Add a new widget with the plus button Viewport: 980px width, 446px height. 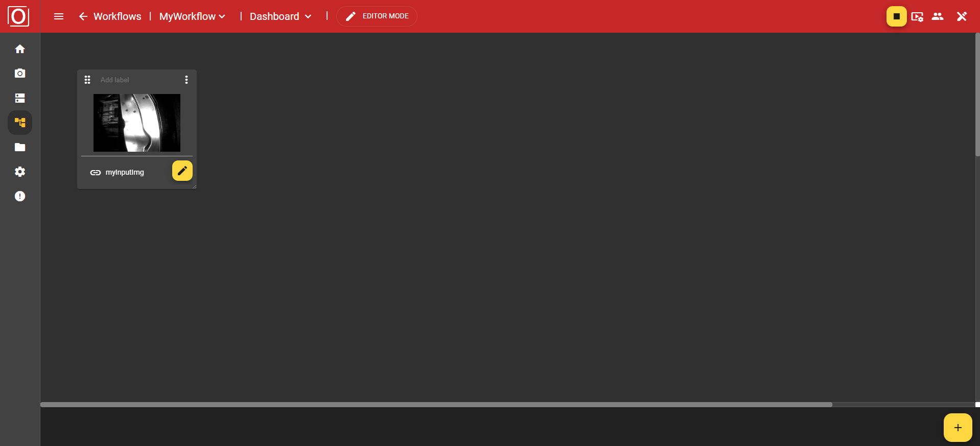(x=958, y=428)
